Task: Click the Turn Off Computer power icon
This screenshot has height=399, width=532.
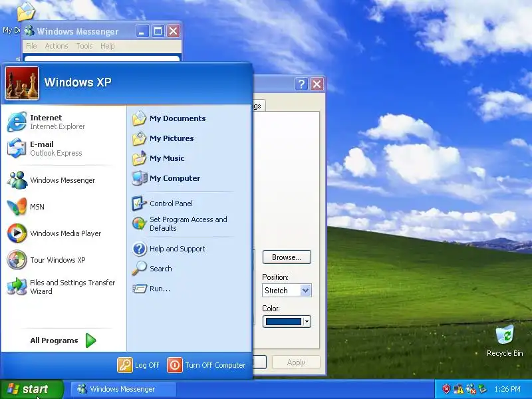Action: 175,365
